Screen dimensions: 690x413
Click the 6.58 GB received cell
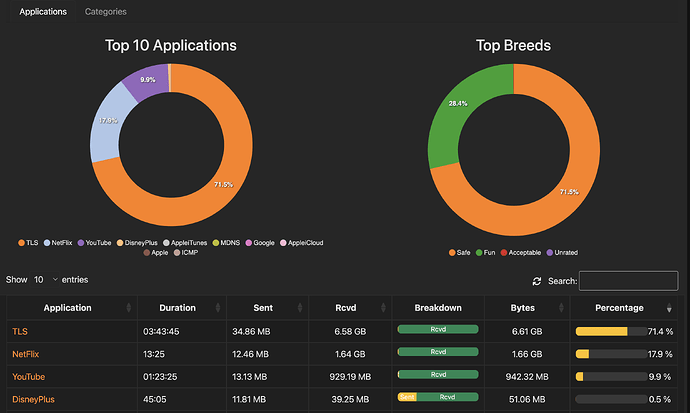tap(350, 332)
